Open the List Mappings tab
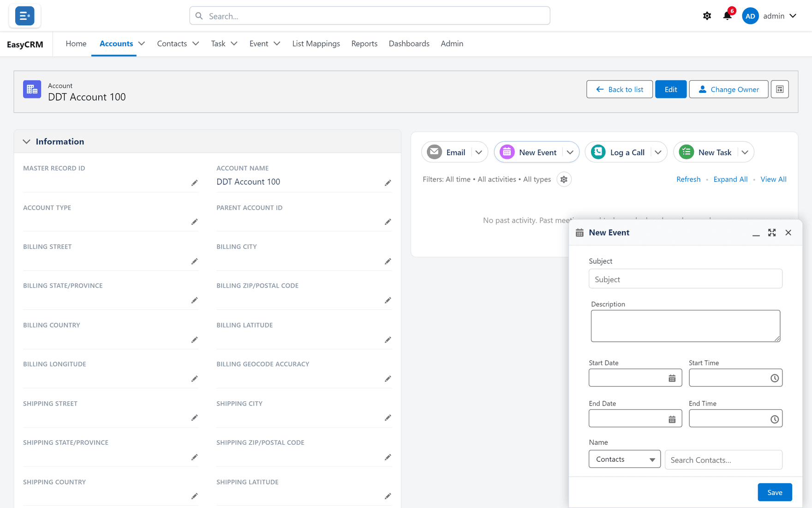Screen dimensions: 812x508 (x=316, y=43)
